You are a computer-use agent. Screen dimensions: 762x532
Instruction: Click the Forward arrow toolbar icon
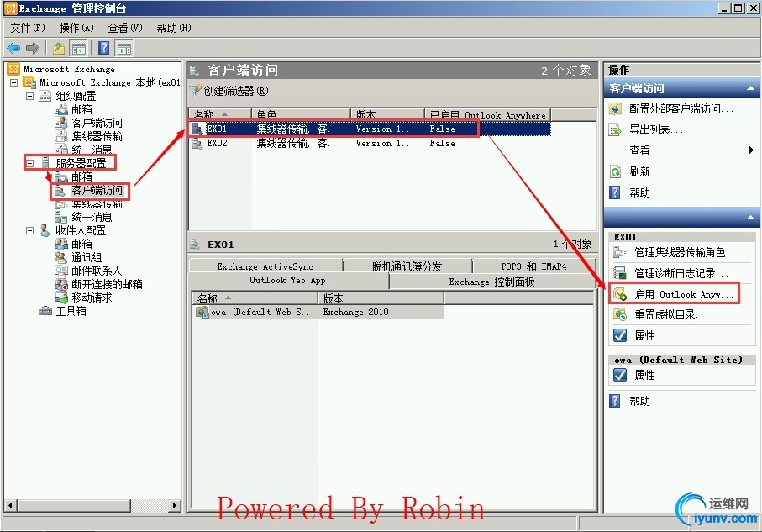33,48
